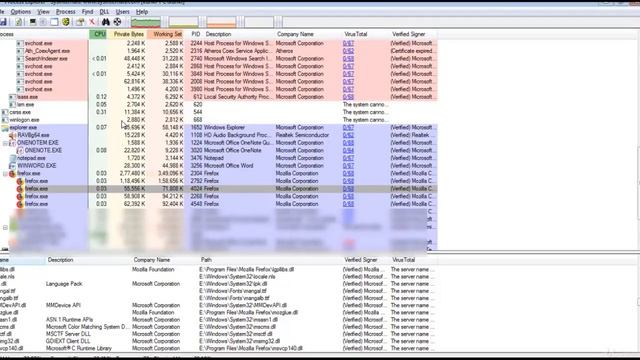This screenshot has width=640, height=360.
Task: Click the binoculars Find Handle icon
Action: 106,22
